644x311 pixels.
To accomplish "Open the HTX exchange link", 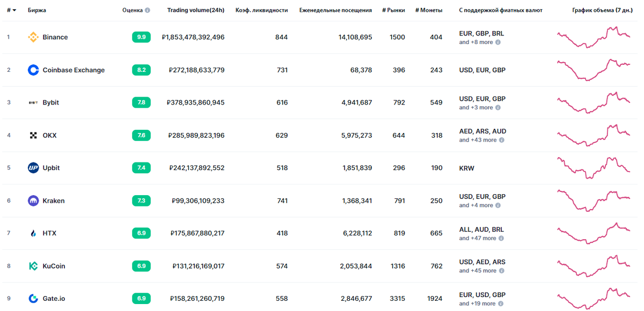I will 49,233.
